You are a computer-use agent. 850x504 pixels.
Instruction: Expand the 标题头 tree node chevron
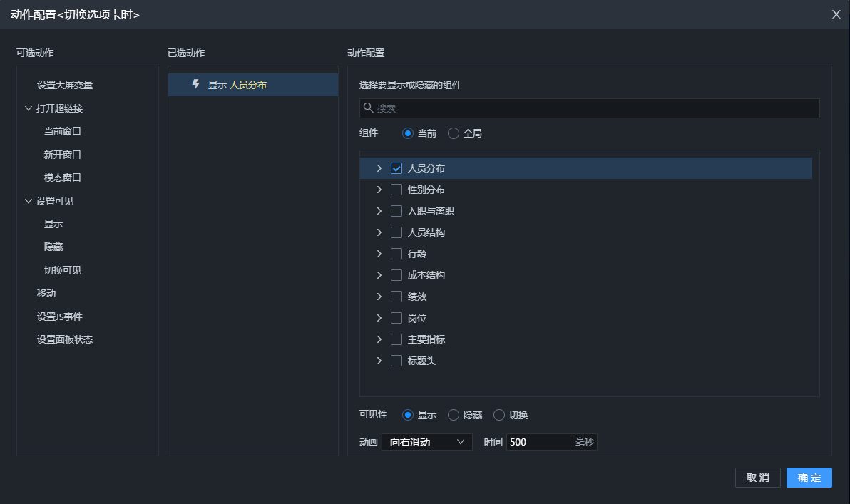(379, 361)
